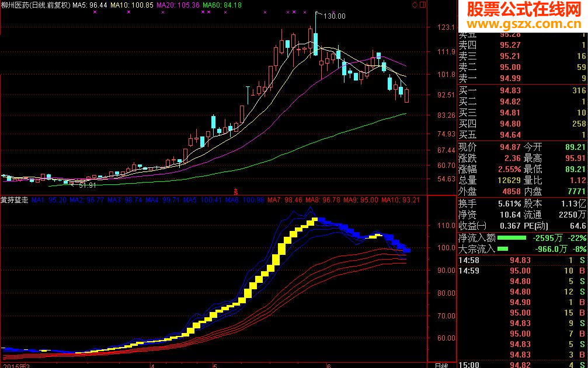Click the split-window icon beside the diamond
This screenshot has width=588, height=368.
[423, 5]
